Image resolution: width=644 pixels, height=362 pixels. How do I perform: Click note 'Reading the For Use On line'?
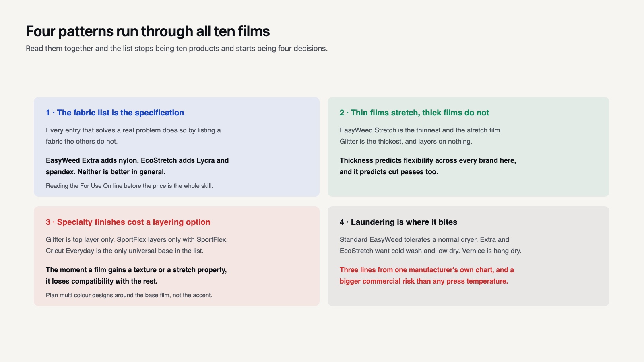pyautogui.click(x=129, y=186)
